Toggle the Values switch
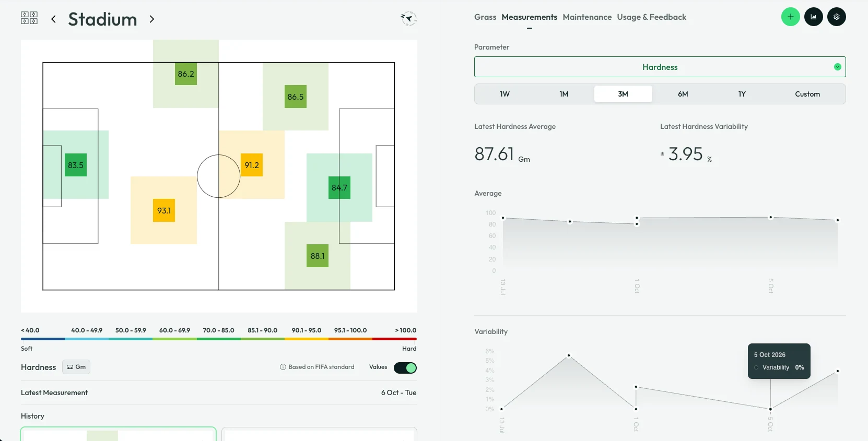868x441 pixels. pyautogui.click(x=405, y=367)
